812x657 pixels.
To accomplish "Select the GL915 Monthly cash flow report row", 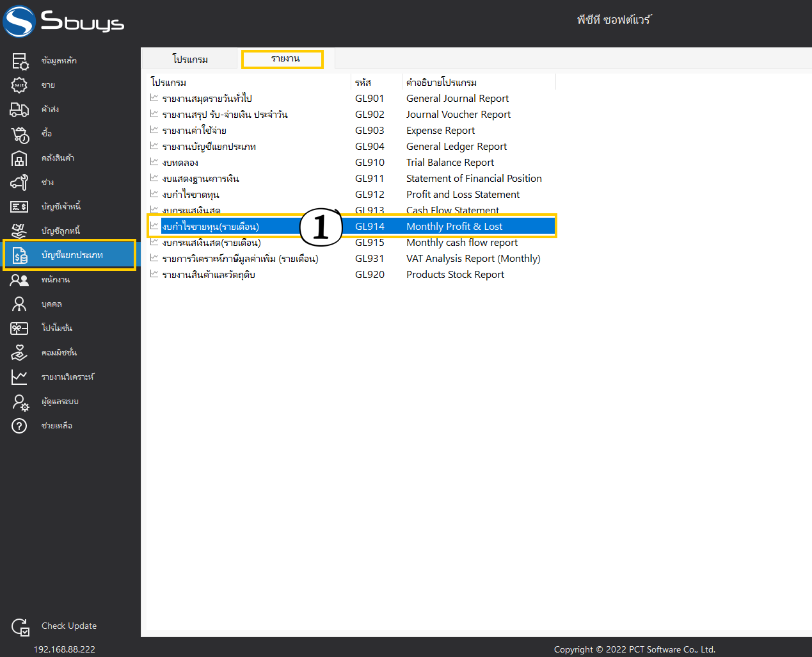I will click(351, 243).
